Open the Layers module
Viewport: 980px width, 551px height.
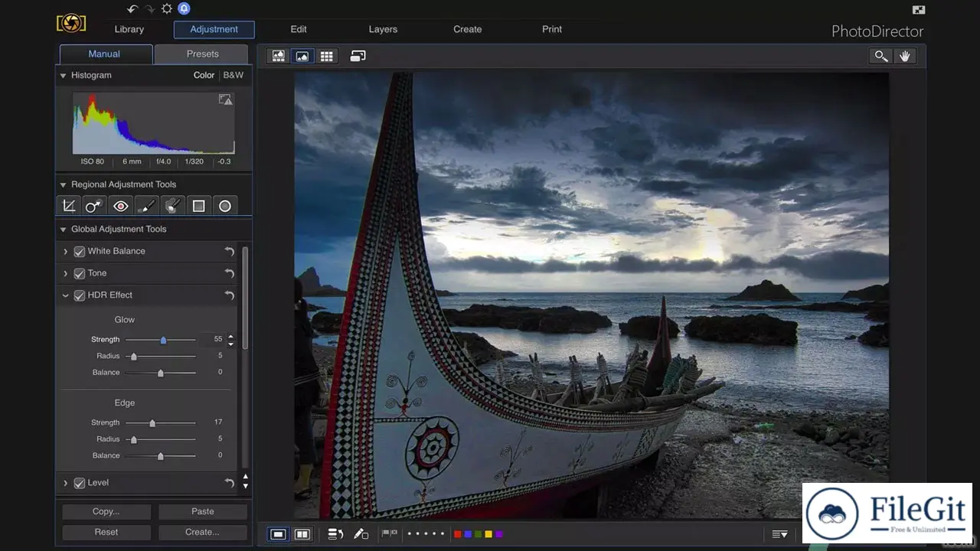[x=383, y=29]
